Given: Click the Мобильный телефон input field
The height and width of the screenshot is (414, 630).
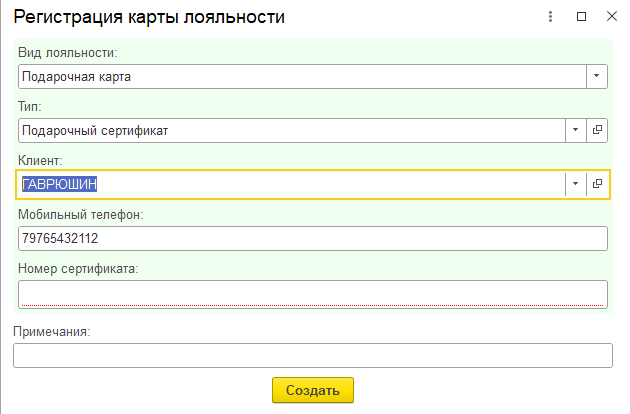Looking at the screenshot, I should (312, 239).
